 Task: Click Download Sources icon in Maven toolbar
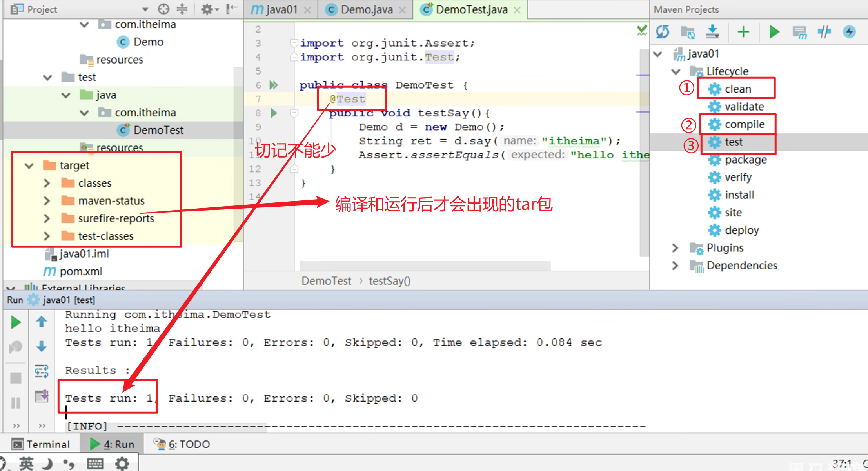click(x=712, y=32)
